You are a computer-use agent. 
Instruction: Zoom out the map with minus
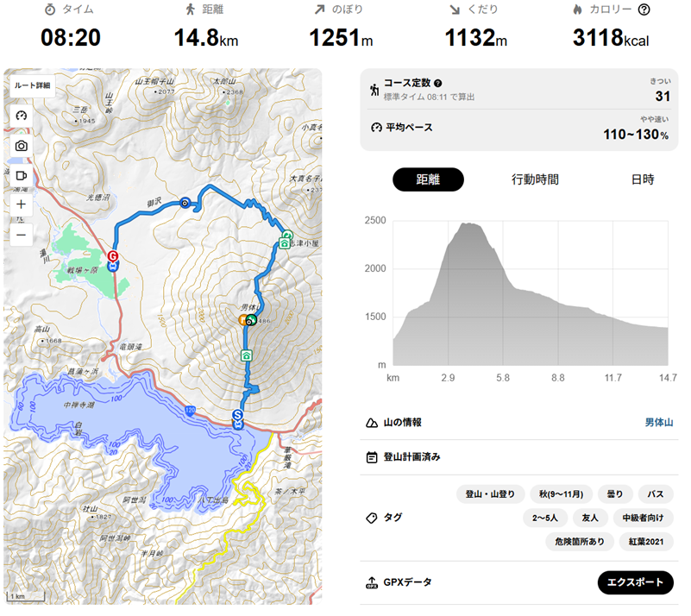22,235
